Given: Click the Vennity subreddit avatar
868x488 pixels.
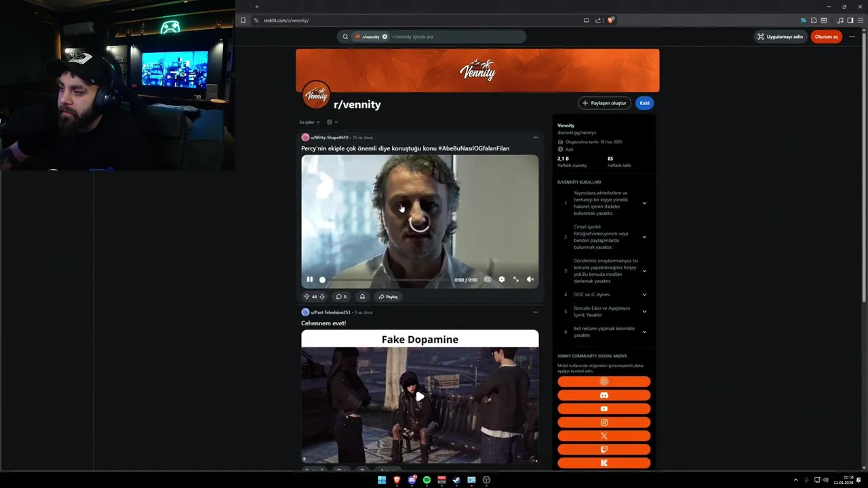Looking at the screenshot, I should [316, 95].
